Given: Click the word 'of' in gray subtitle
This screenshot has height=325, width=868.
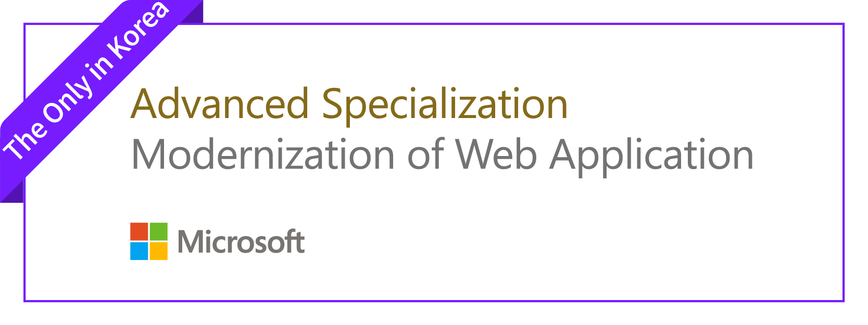Looking at the screenshot, I should click(x=425, y=154).
